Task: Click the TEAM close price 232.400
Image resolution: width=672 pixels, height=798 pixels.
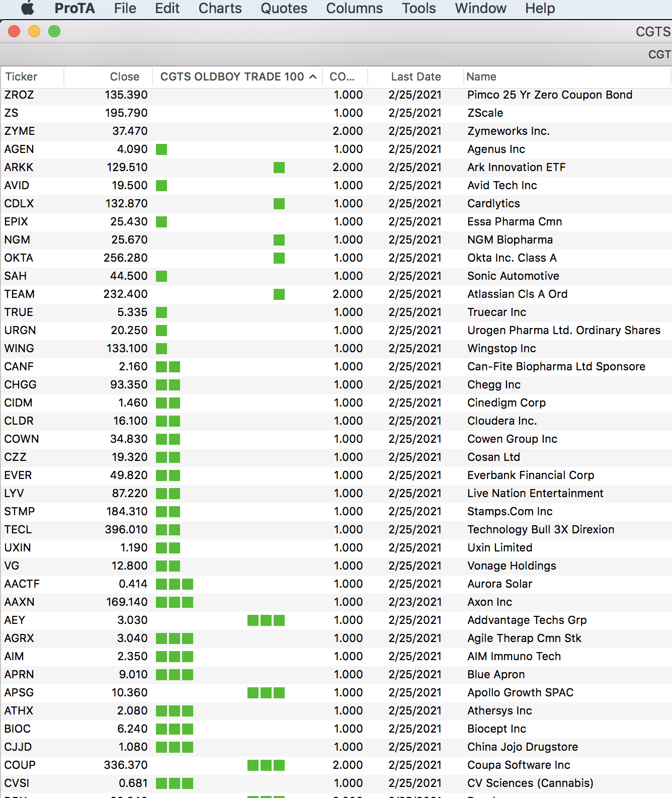Action: tap(125, 294)
